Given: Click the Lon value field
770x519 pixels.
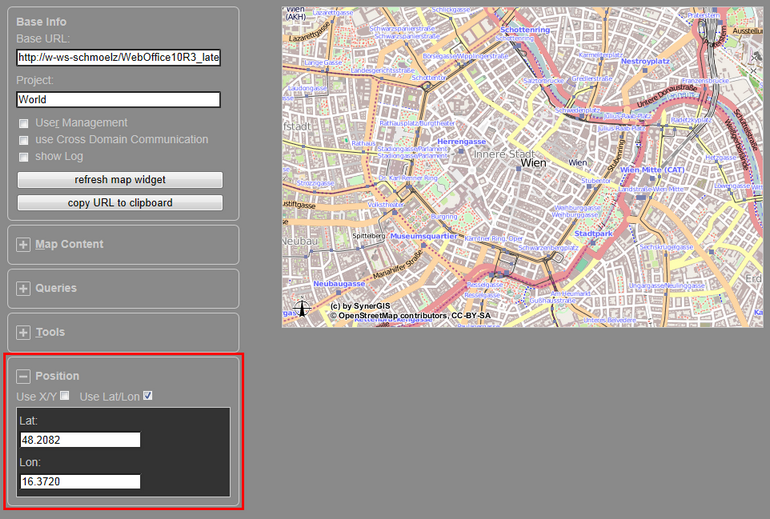Looking at the screenshot, I should pos(80,482).
